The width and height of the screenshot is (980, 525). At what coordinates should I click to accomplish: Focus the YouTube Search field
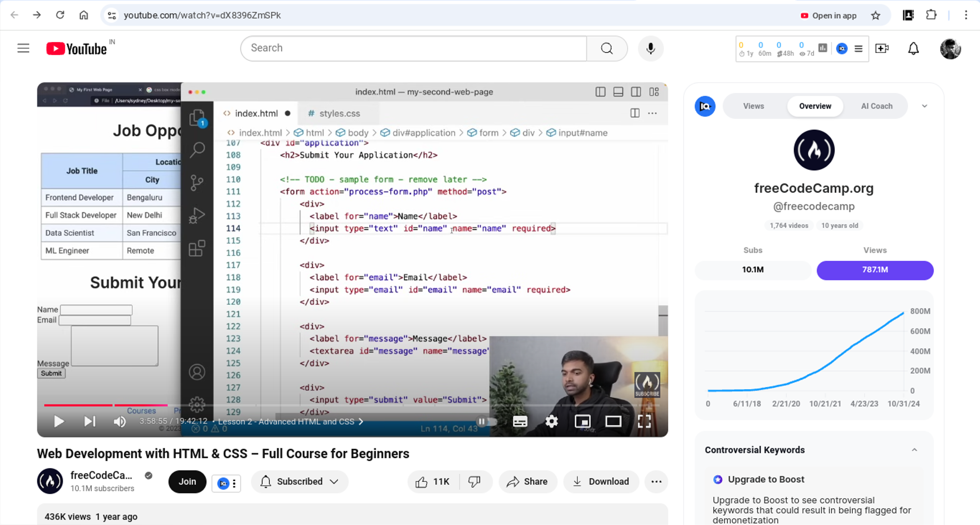[x=413, y=48]
